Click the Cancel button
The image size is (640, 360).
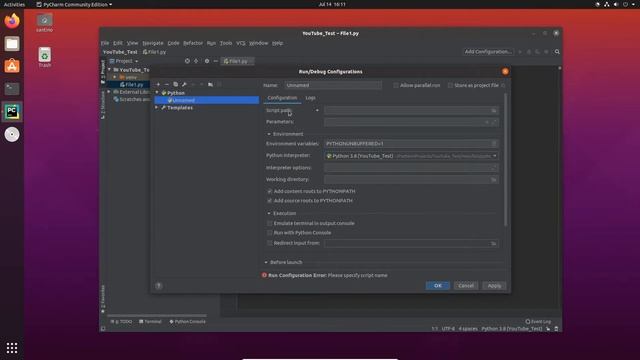tap(466, 286)
